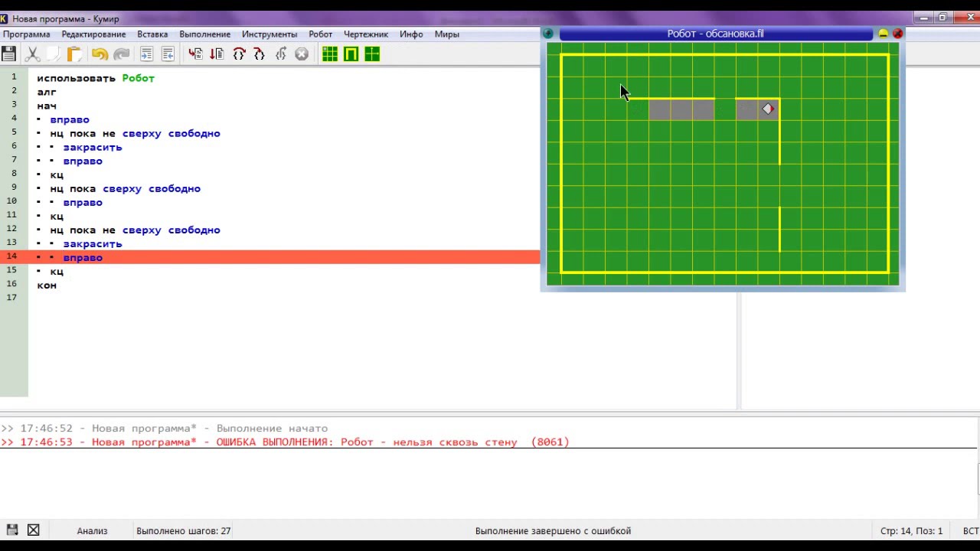
Task: Click the step-into braces icon
Action: coord(239,54)
